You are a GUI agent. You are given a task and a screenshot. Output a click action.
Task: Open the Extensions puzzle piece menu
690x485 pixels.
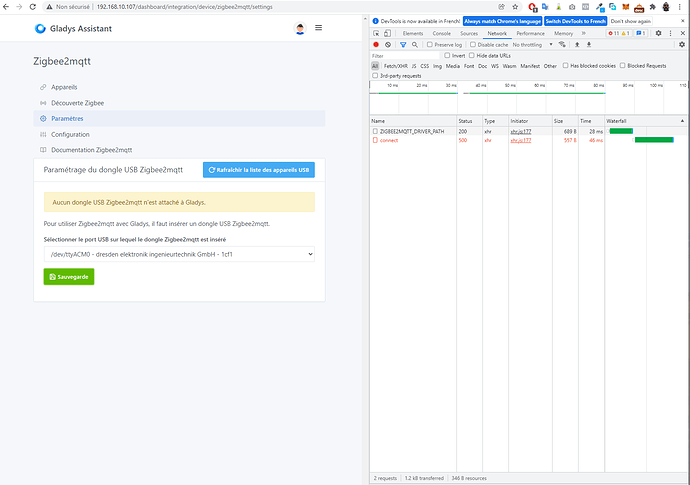[652, 7]
